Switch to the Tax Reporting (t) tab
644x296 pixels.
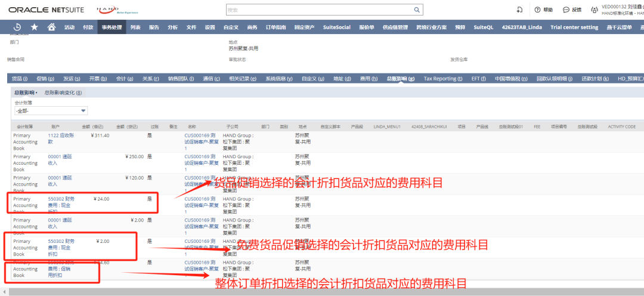point(443,79)
